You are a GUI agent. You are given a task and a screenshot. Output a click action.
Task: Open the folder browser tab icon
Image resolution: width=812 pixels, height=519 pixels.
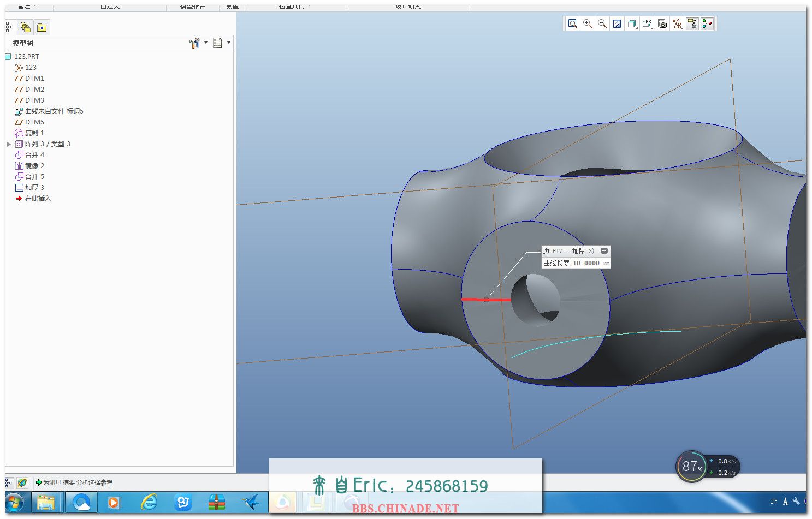[25, 27]
